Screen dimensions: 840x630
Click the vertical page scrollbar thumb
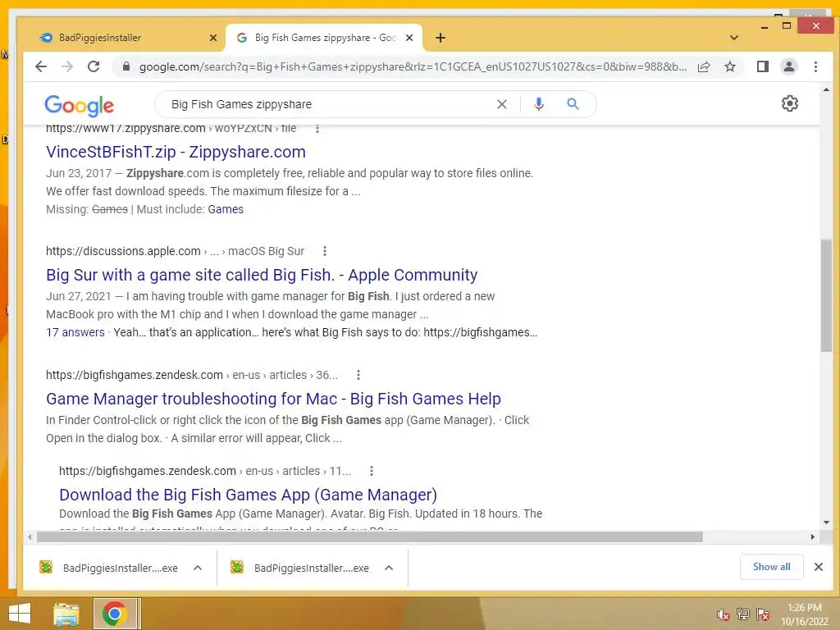(x=825, y=295)
